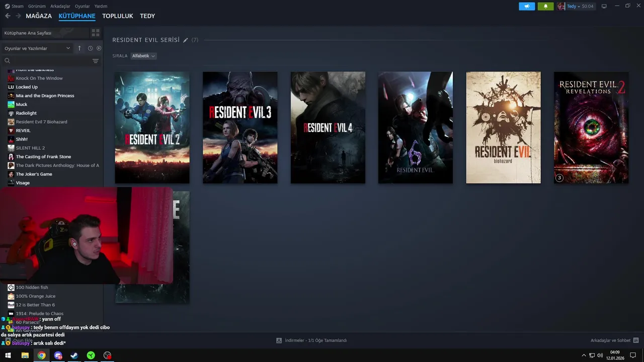The width and height of the screenshot is (644, 362).
Task: Go forward with the right arrow
Action: point(18,16)
